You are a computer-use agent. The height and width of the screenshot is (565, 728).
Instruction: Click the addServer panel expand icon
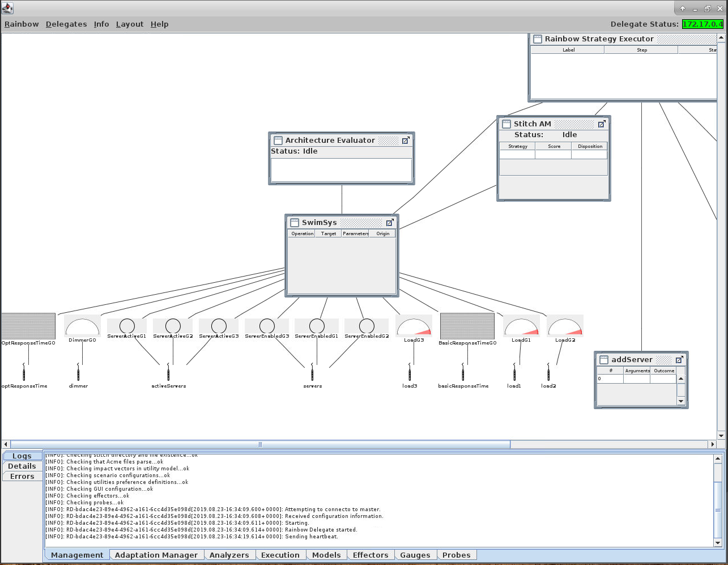pyautogui.click(x=679, y=360)
